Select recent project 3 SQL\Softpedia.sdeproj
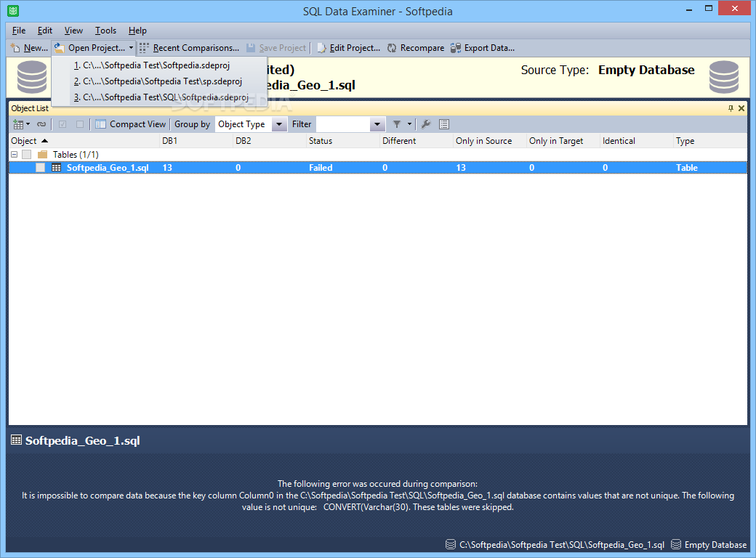Viewport: 756px width, 558px height. (x=159, y=97)
